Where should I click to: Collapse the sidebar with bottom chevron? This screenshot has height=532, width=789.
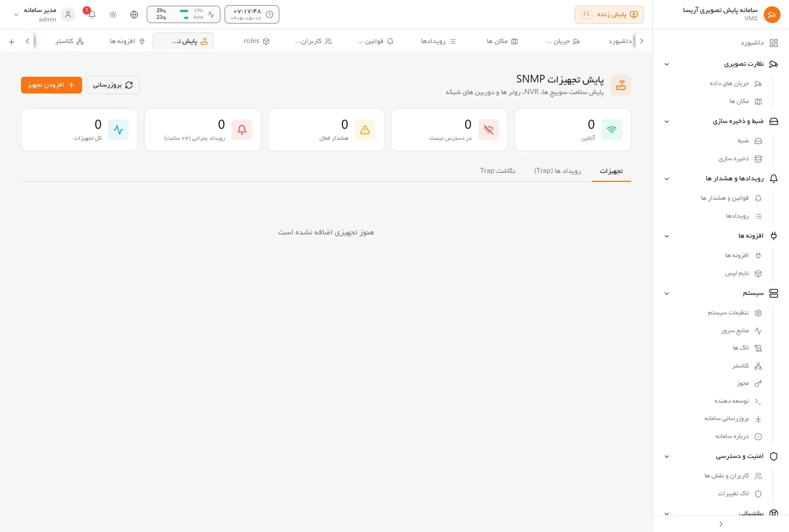pos(721,524)
